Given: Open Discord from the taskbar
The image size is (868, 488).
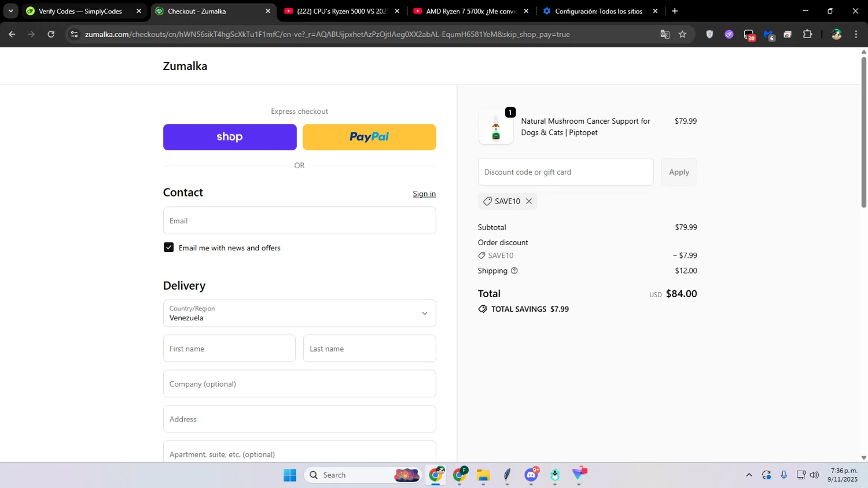Looking at the screenshot, I should pyautogui.click(x=531, y=475).
